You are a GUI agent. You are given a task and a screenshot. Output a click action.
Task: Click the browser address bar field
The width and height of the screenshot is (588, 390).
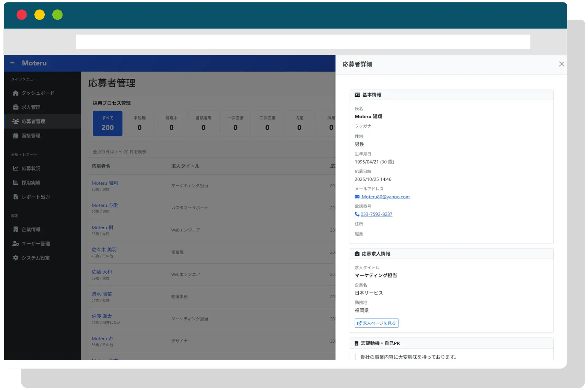pos(303,42)
